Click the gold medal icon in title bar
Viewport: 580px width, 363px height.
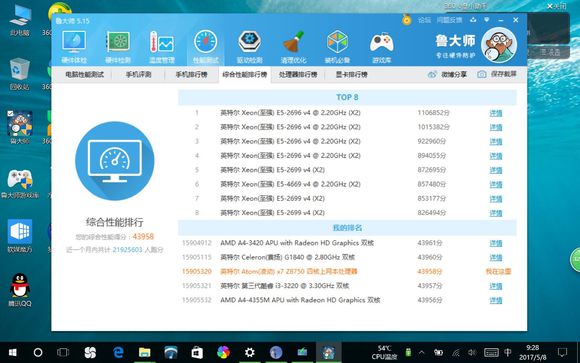[x=407, y=20]
